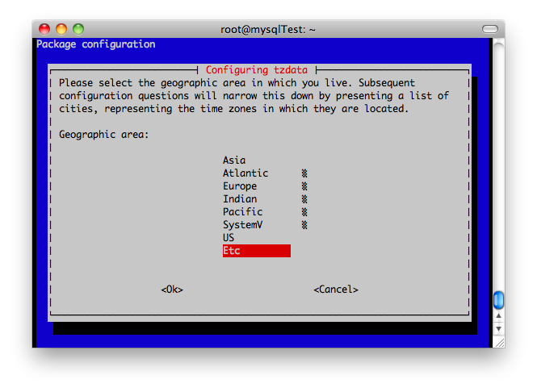Select Atlantic in geographic area list
This screenshot has width=537, height=392.
click(x=245, y=173)
